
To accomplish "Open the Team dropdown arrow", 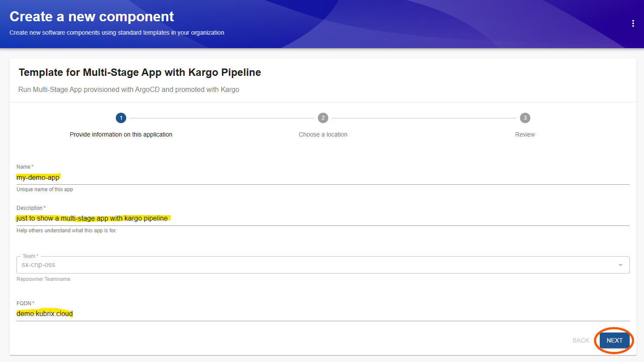I will pyautogui.click(x=621, y=265).
